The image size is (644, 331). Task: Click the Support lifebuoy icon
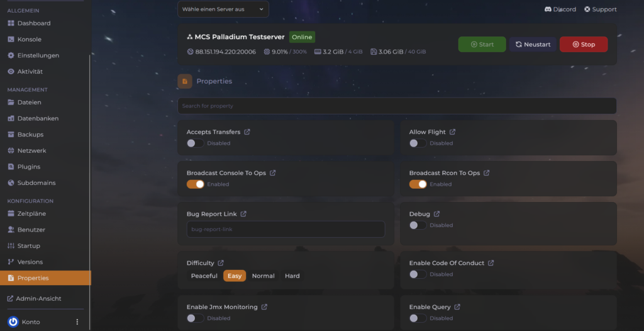587,9
